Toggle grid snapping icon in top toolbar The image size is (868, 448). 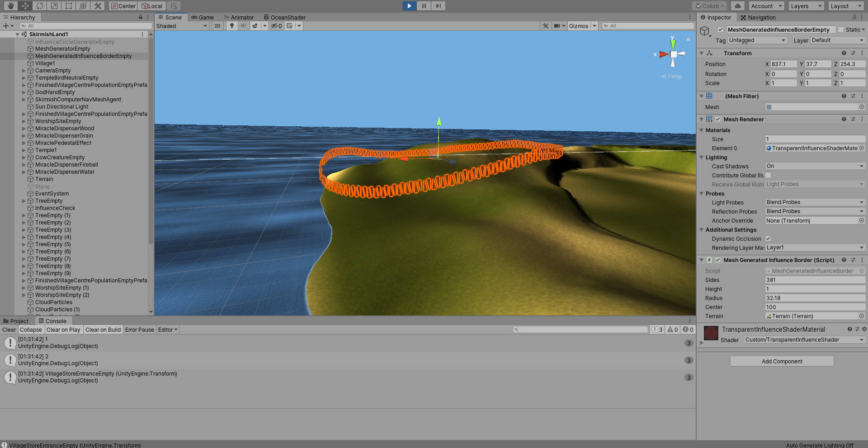point(174,6)
